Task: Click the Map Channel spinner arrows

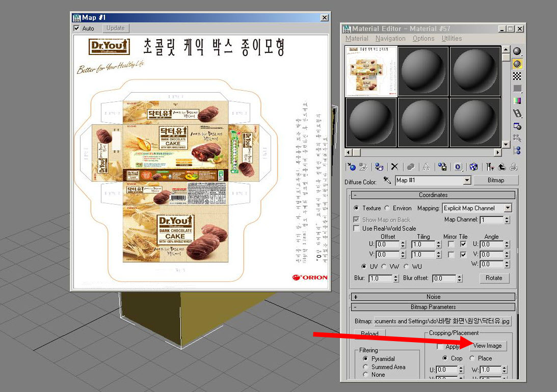Action: (507, 220)
